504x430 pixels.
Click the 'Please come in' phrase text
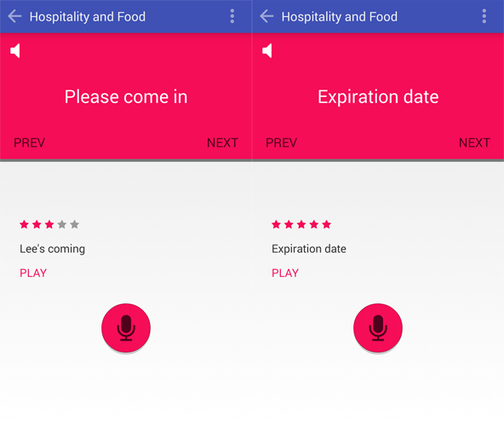(126, 97)
